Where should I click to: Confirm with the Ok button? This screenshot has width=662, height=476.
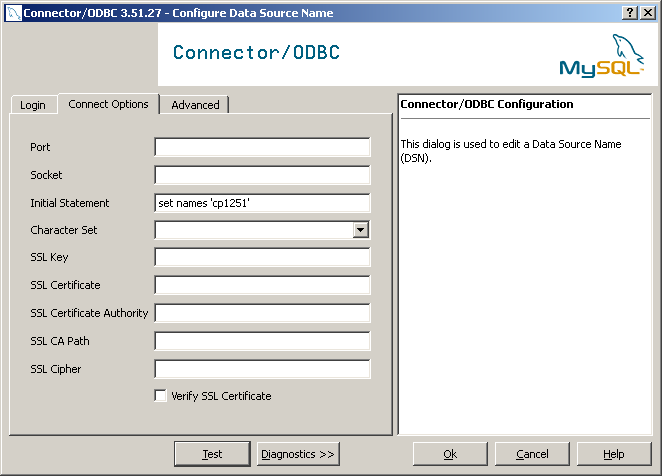click(450, 454)
